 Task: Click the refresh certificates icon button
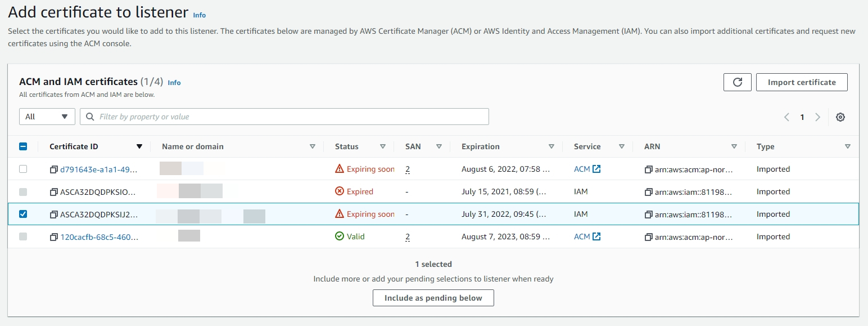738,82
